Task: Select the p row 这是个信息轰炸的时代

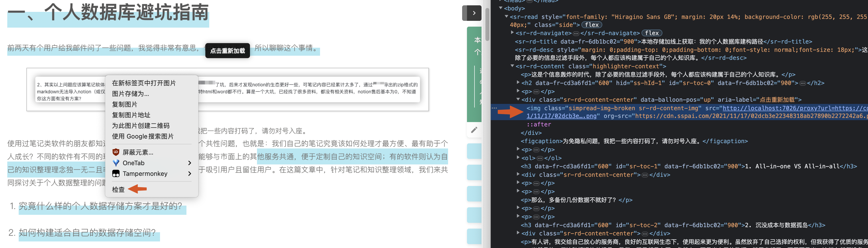Action: [x=658, y=75]
